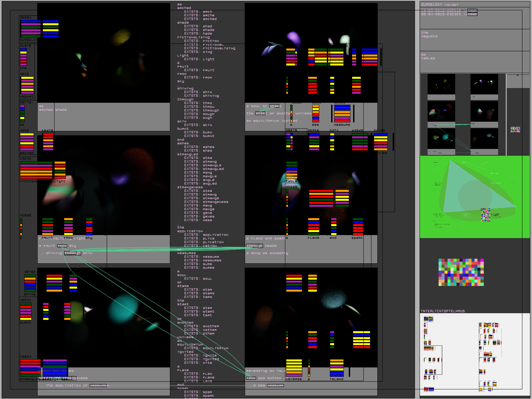Click boxed word "stars" in "a soul of stars"
The height and width of the screenshot is (399, 532).
click(275, 106)
